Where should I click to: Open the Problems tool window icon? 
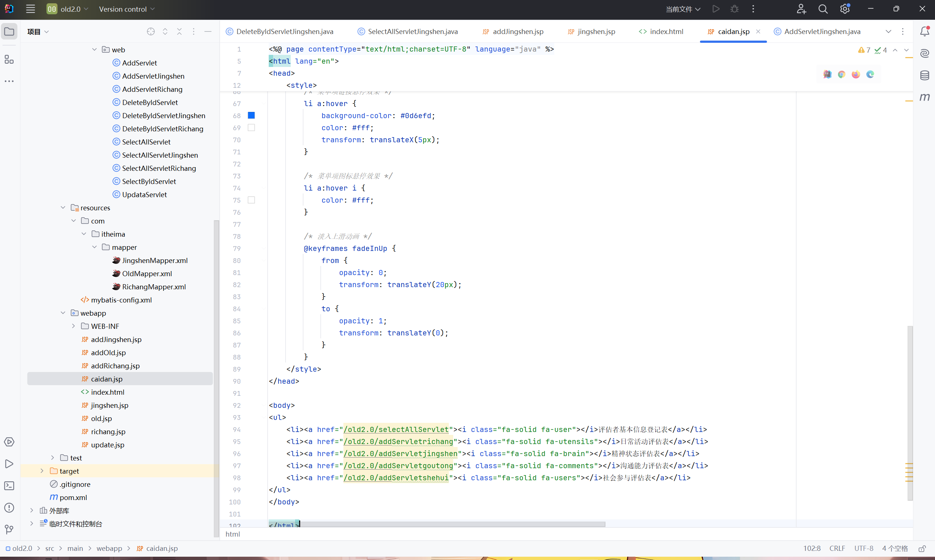click(x=9, y=508)
